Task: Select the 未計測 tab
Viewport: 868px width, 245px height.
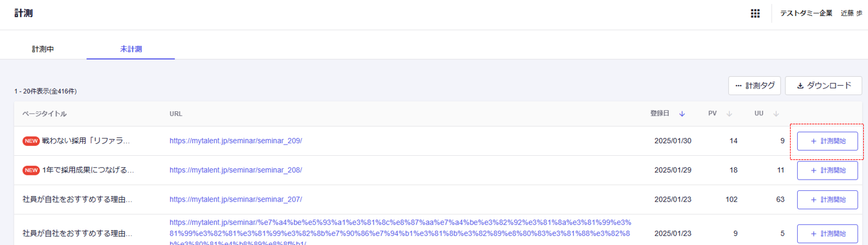Action: click(x=130, y=49)
